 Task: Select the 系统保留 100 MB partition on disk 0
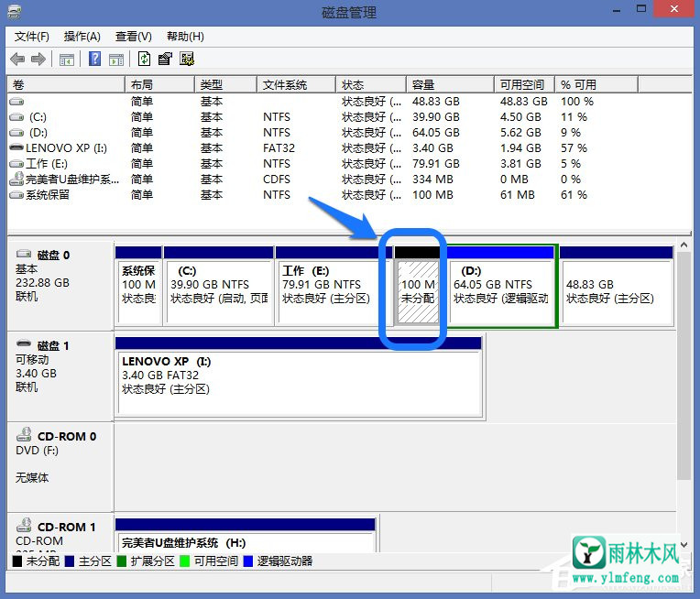pyautogui.click(x=138, y=286)
